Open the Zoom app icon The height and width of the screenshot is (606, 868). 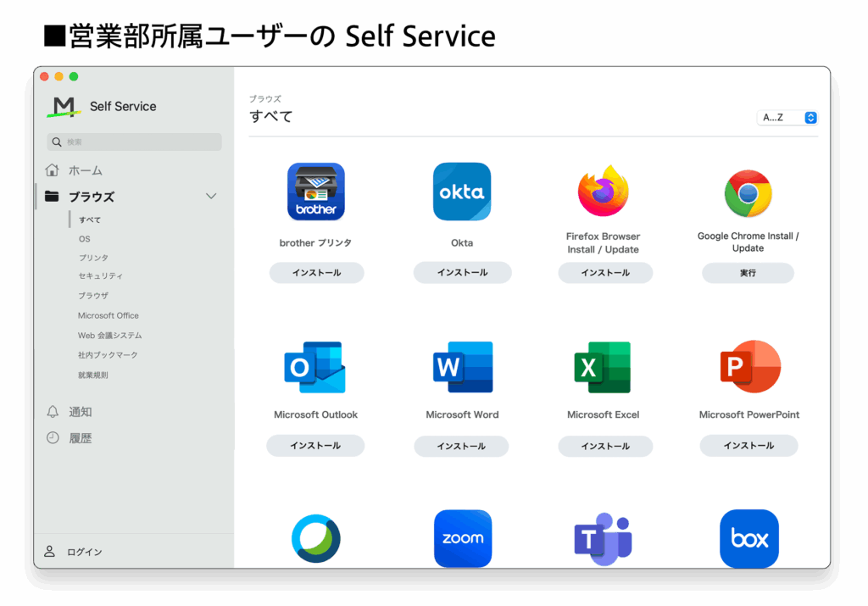click(x=462, y=538)
